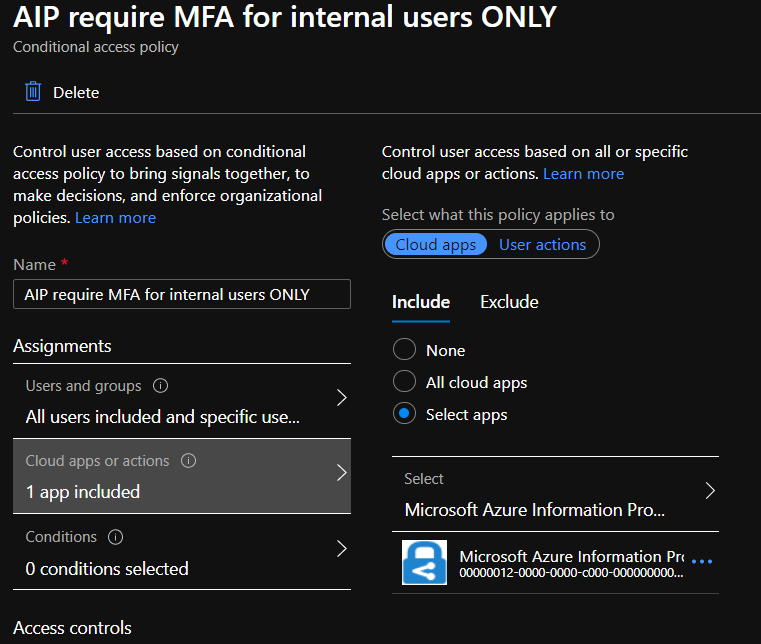
Task: Expand Users and groups chevron
Action: click(x=342, y=398)
